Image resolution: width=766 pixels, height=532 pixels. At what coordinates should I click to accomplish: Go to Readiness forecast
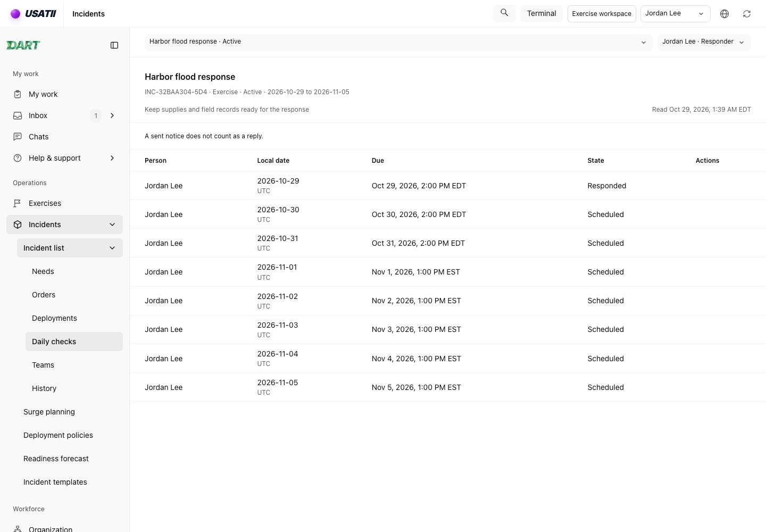[70, 459]
